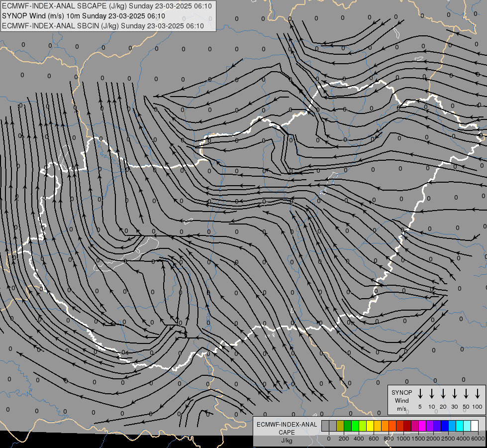The image size is (487, 448).
Task: Select the bright magenta CAPE swatch
Action: [422, 426]
